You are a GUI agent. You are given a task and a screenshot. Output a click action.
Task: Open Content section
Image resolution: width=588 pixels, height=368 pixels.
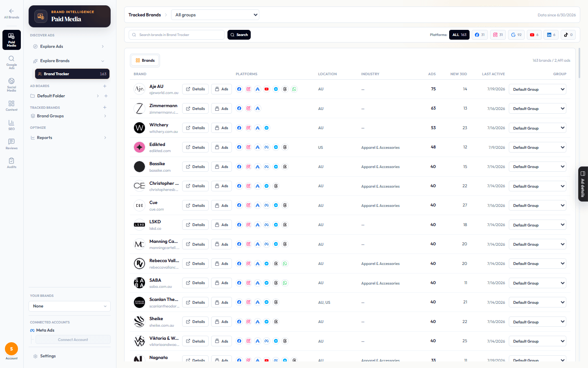coord(11,106)
